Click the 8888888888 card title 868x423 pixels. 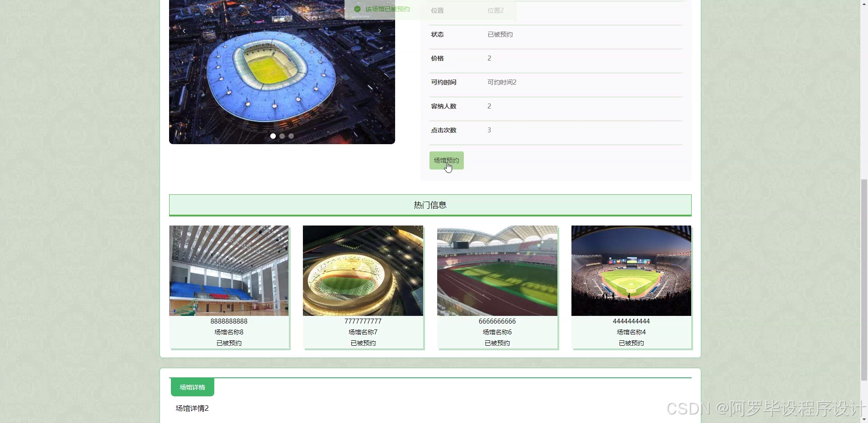(x=229, y=321)
